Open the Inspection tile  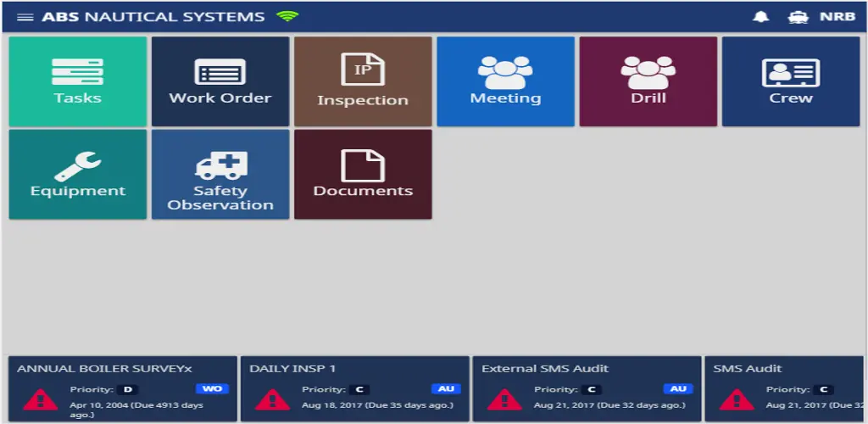tap(363, 81)
